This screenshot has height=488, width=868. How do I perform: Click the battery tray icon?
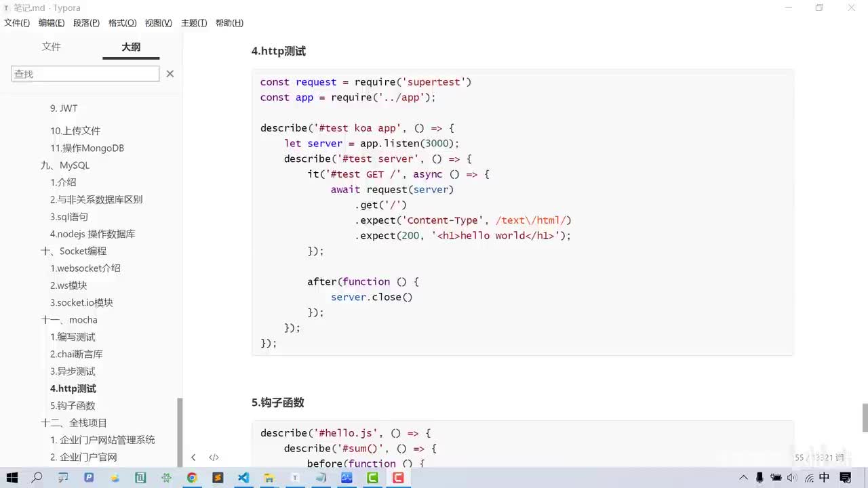coord(776,478)
